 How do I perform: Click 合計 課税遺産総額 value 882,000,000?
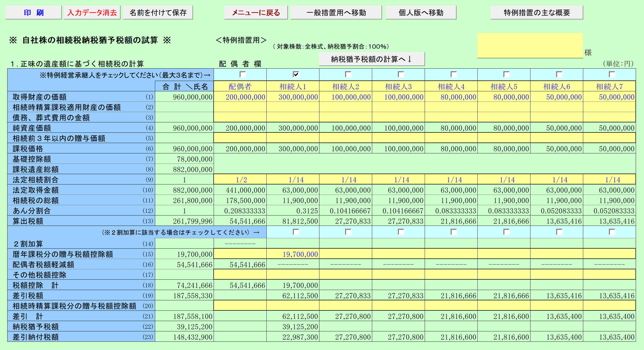184,169
